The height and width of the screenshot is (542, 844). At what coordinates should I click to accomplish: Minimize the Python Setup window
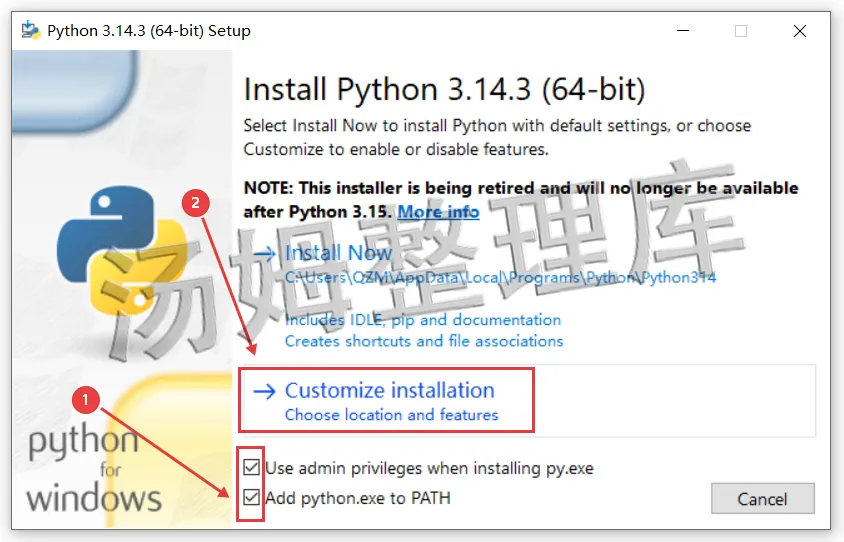(x=683, y=31)
